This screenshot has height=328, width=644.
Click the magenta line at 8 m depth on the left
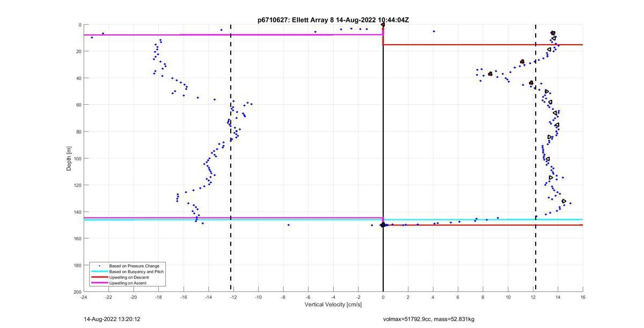[x=233, y=35]
